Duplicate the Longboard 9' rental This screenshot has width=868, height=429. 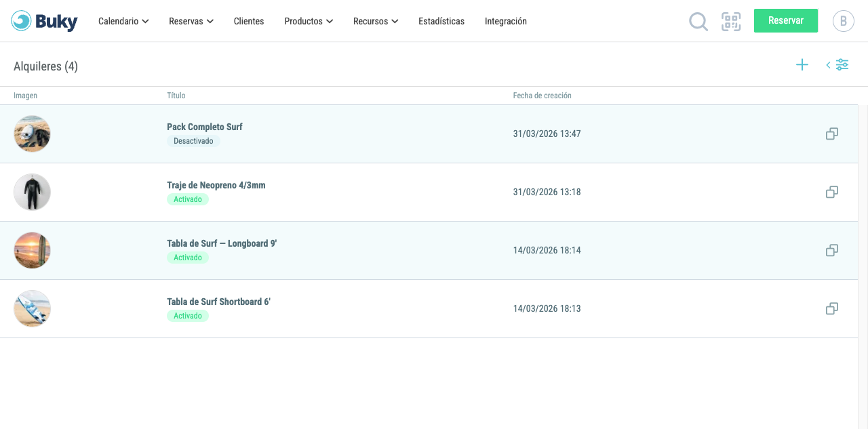tap(832, 251)
